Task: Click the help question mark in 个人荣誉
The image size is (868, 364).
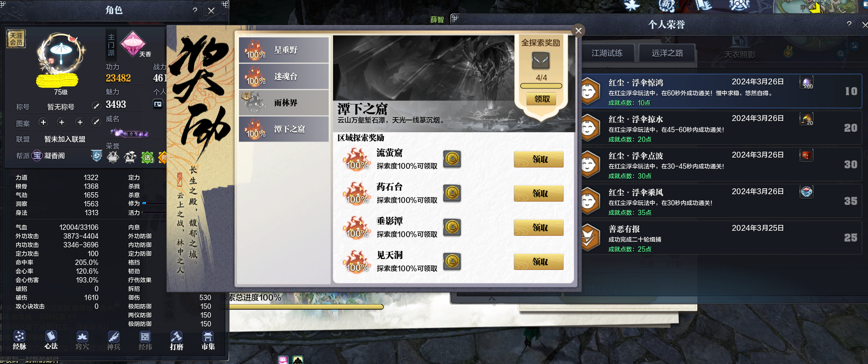Action: pos(849,24)
